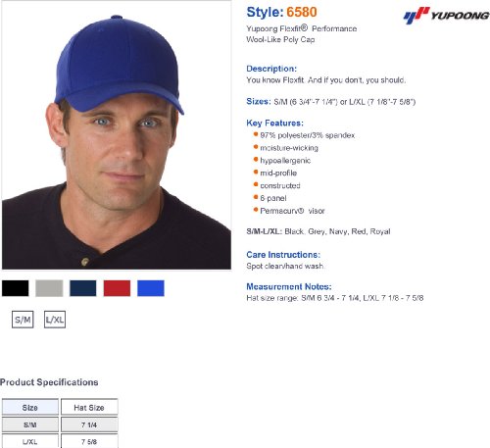Click the Measurement Notes heading
The height and width of the screenshot is (448, 490).
(289, 286)
